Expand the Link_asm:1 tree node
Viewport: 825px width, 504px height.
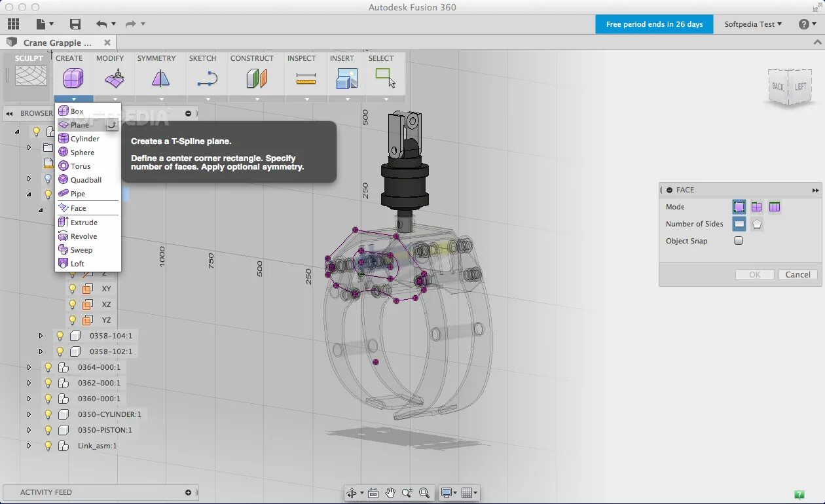(x=29, y=446)
